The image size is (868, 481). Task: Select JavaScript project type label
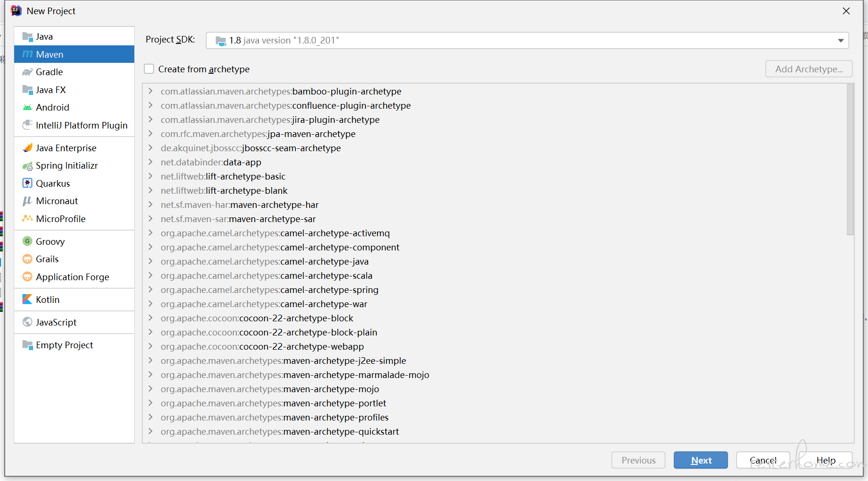56,322
